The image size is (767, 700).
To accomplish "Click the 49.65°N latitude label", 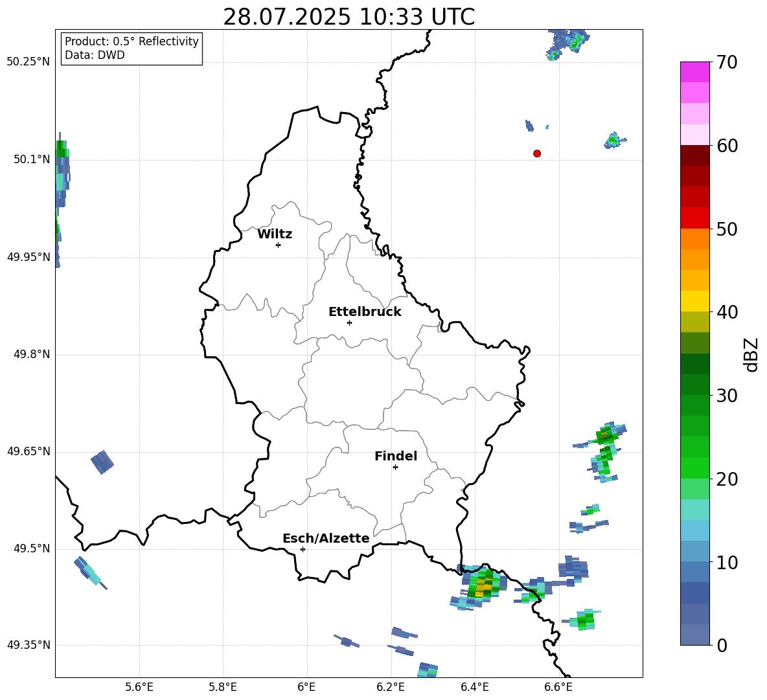I will point(29,451).
